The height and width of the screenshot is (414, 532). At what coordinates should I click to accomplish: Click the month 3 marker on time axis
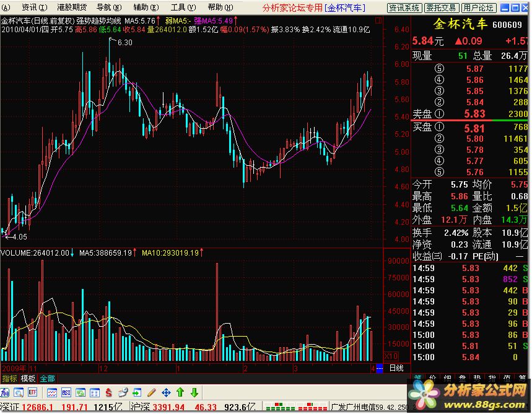[296, 369]
